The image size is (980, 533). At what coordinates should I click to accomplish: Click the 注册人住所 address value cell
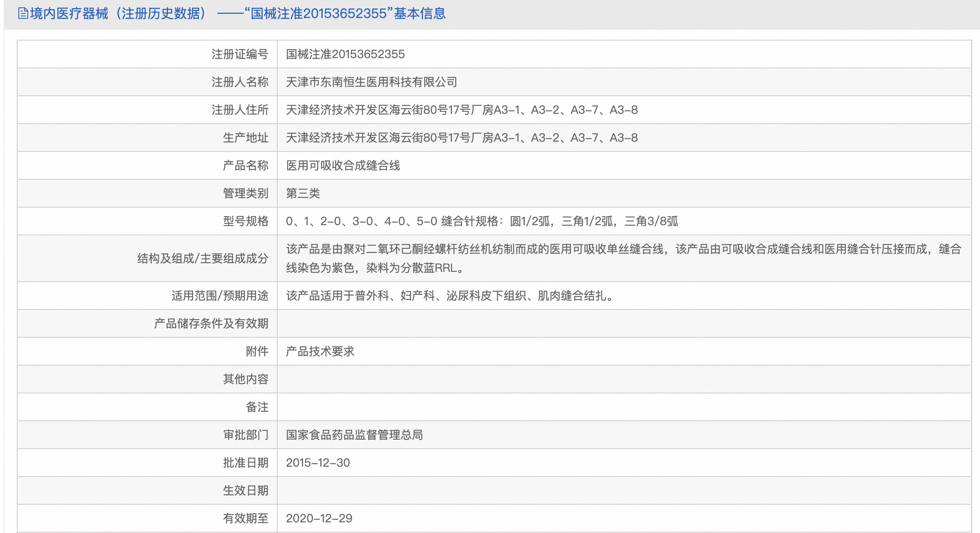click(x=461, y=110)
